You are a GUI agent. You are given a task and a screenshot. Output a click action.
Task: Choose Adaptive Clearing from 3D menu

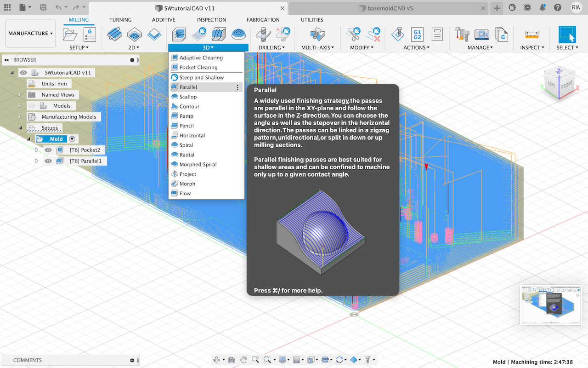pyautogui.click(x=206, y=57)
